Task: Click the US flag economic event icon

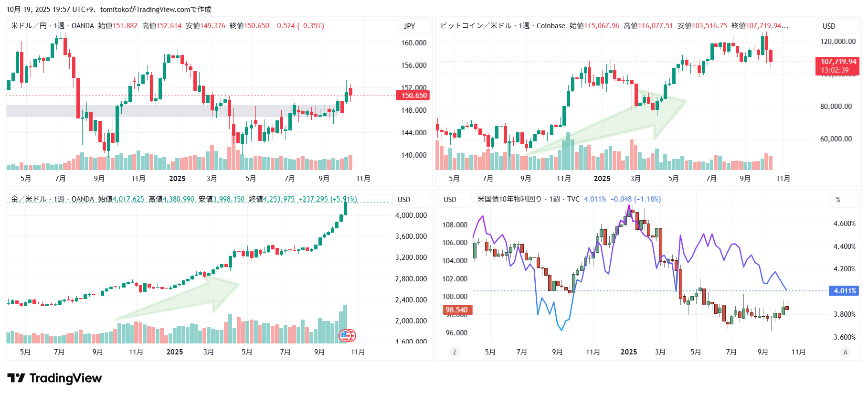Action: coord(346,335)
